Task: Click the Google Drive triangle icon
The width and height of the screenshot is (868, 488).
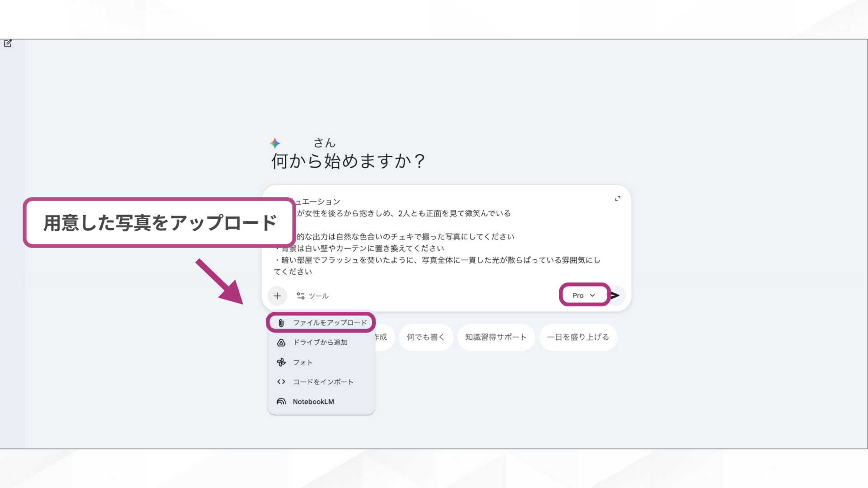Action: [x=281, y=342]
